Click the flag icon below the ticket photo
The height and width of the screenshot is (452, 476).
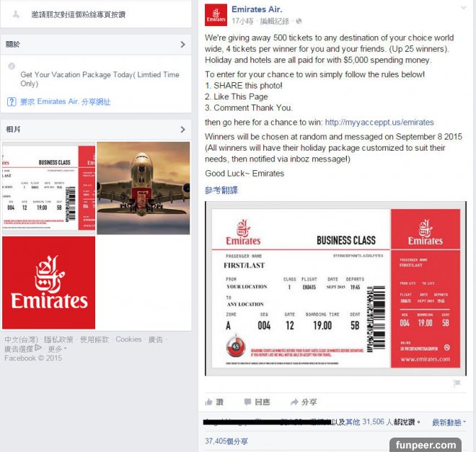457,383
